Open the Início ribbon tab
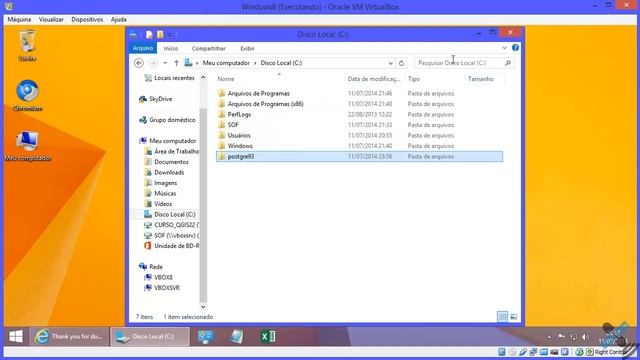Screen dimensions: 640x360 click(x=171, y=48)
